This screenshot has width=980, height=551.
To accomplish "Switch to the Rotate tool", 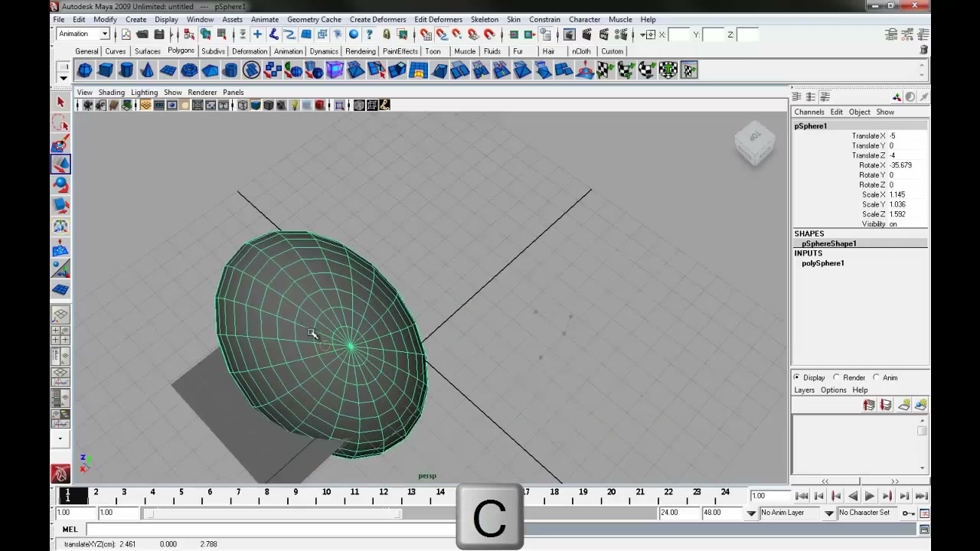I will pyautogui.click(x=60, y=185).
